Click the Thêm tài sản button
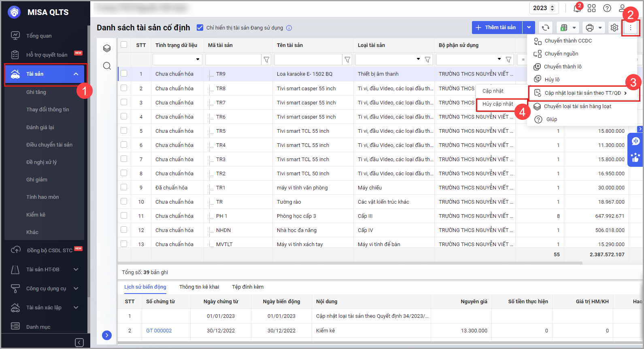This screenshot has height=349, width=644. (x=497, y=28)
